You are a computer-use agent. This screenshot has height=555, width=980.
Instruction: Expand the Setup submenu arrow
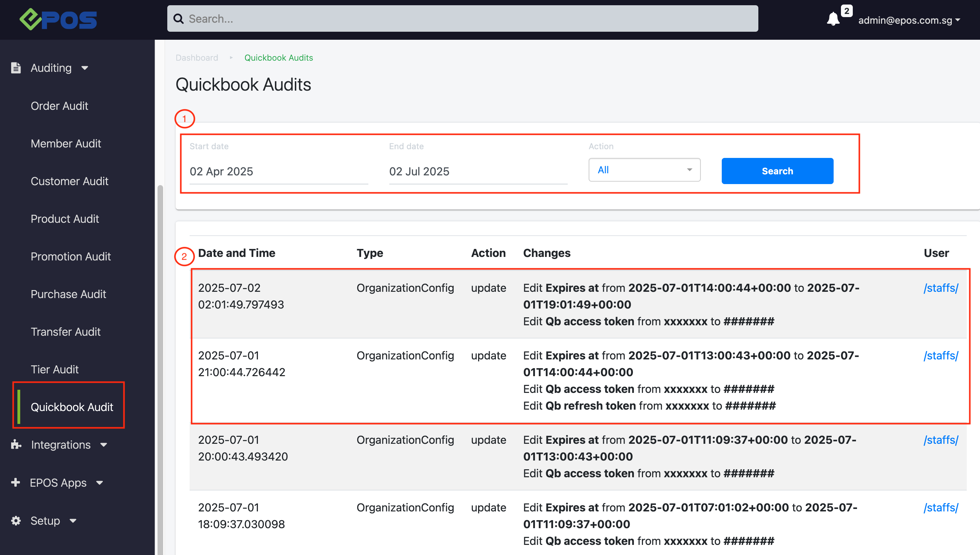click(x=73, y=521)
